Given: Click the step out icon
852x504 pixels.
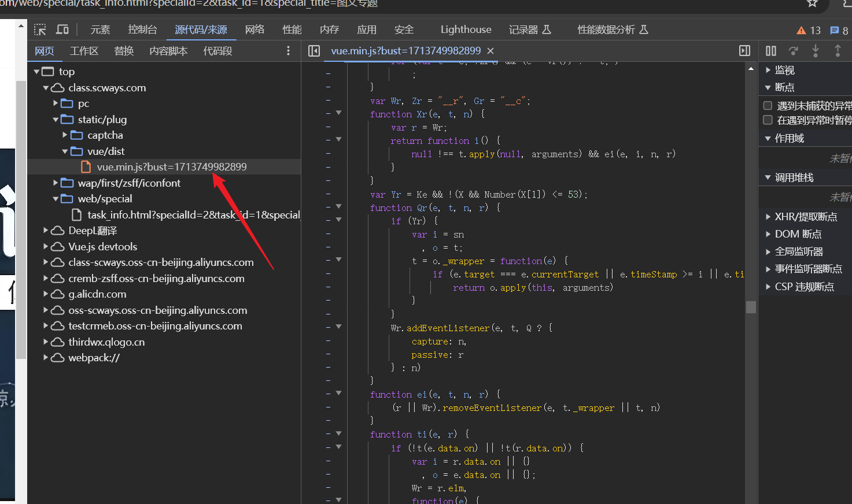Looking at the screenshot, I should (838, 51).
